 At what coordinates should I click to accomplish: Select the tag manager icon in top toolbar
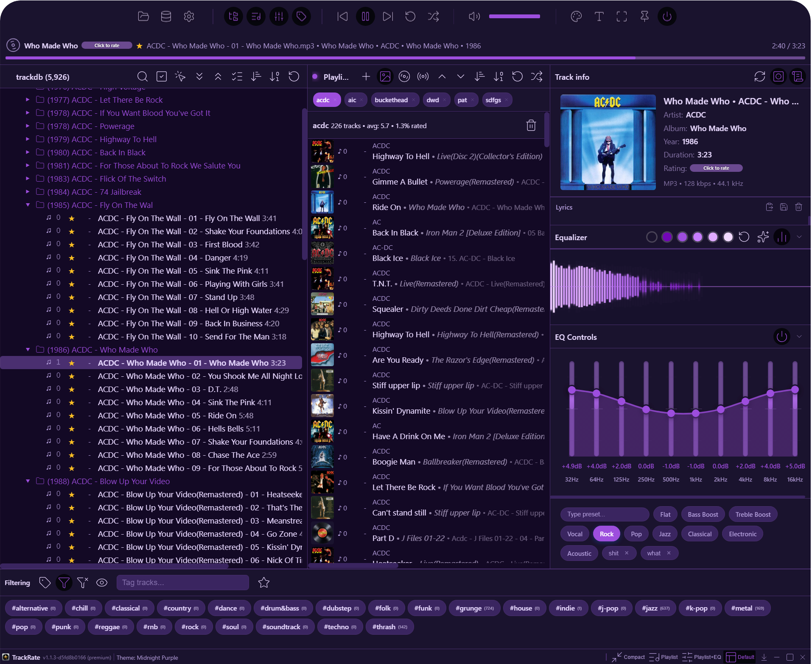[x=301, y=16]
